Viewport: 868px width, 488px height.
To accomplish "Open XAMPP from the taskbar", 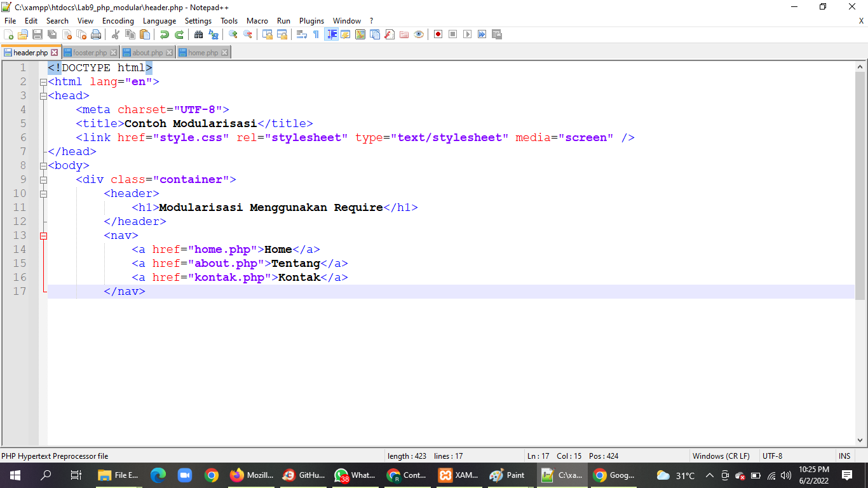I will [459, 475].
